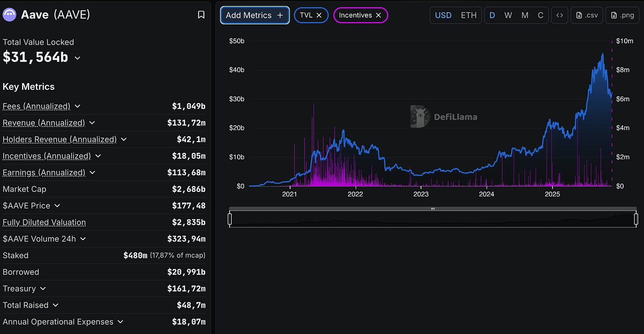Click the right handle of range slider
The width and height of the screenshot is (644, 334).
pyautogui.click(x=636, y=219)
